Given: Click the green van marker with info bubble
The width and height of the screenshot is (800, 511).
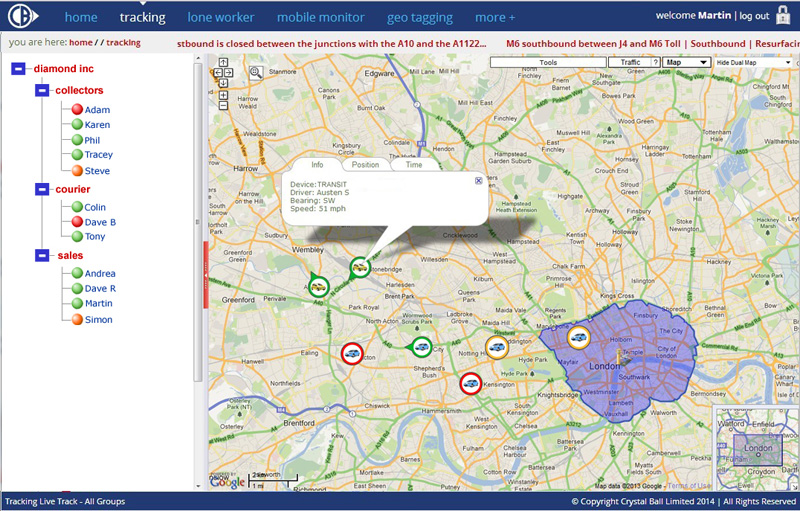Looking at the screenshot, I should (360, 267).
